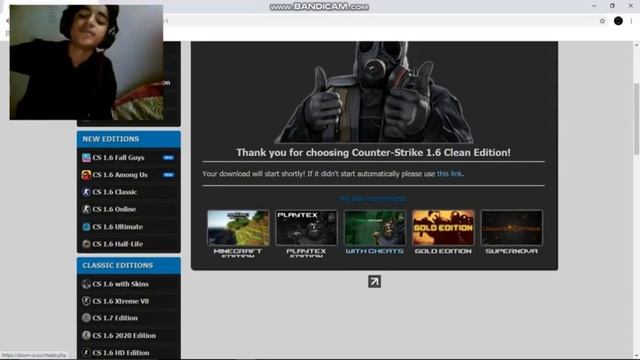The image size is (640, 360).
Task: Open CS 1.6 HD Edition link
Action: 121,353
